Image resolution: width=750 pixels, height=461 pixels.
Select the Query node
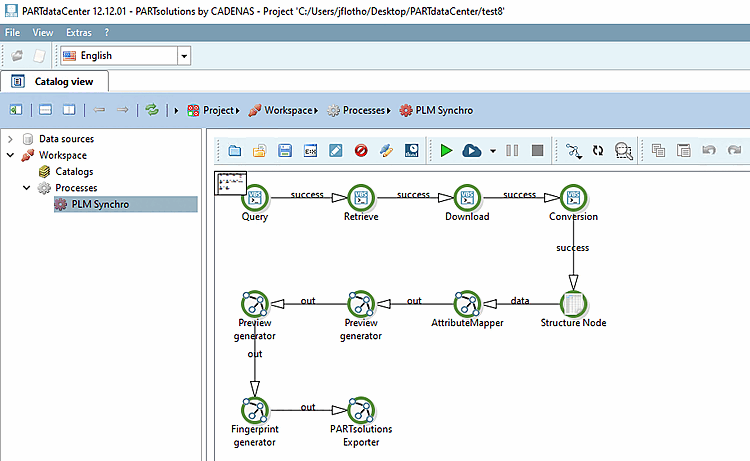[x=255, y=198]
